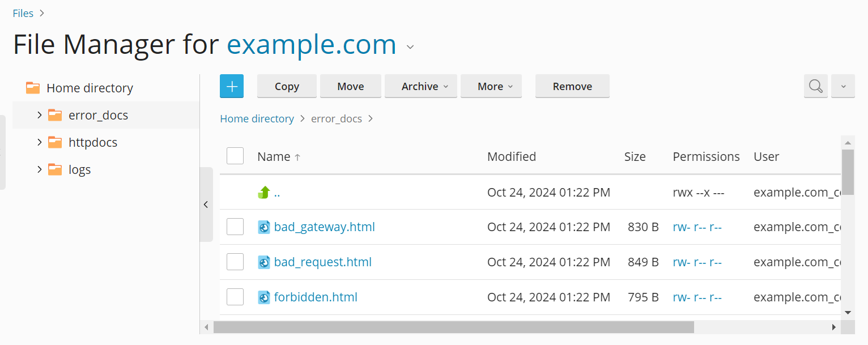
Task: Open the bad_gateway.html file link
Action: click(324, 227)
